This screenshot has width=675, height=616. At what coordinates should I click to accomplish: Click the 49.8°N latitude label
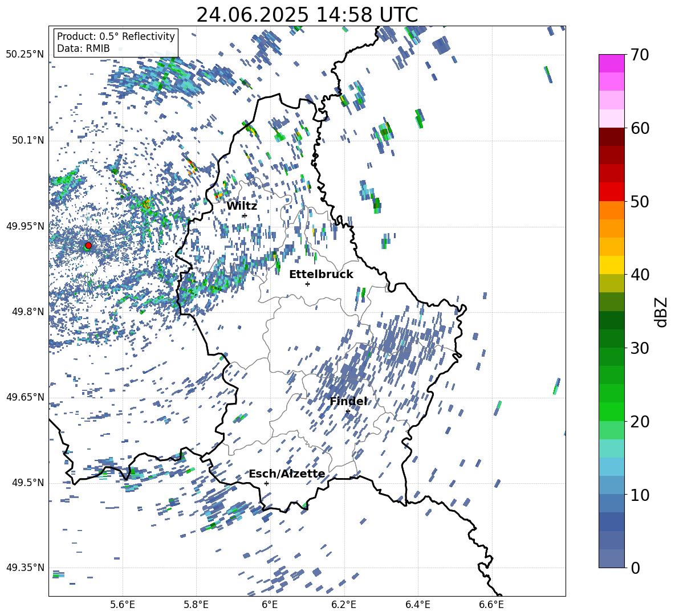[x=27, y=312]
